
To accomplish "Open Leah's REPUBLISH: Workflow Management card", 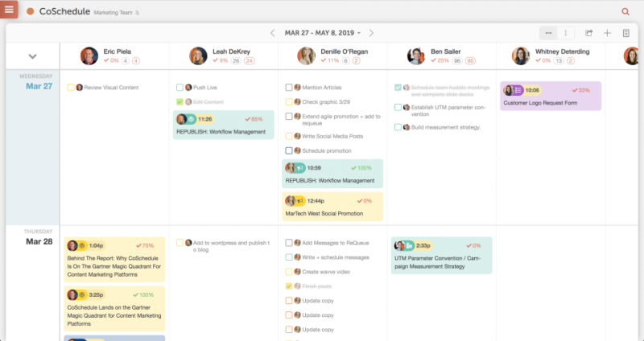I will (x=224, y=125).
